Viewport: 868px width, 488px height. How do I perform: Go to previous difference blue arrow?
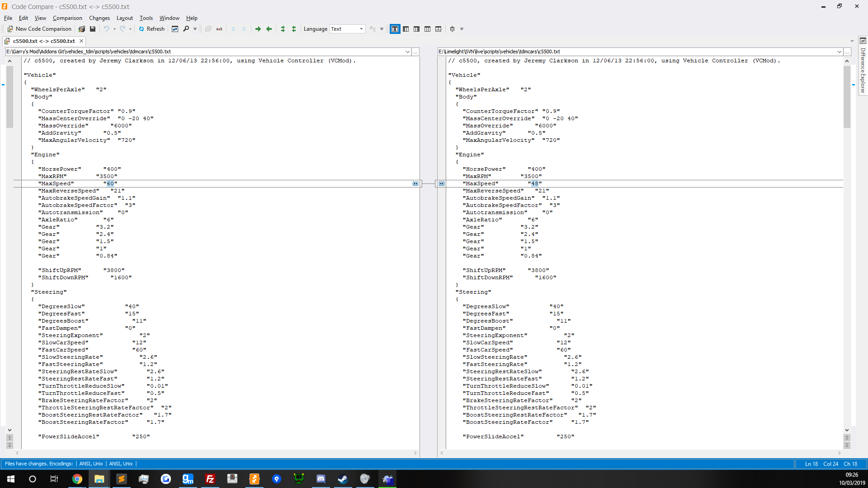244,29
